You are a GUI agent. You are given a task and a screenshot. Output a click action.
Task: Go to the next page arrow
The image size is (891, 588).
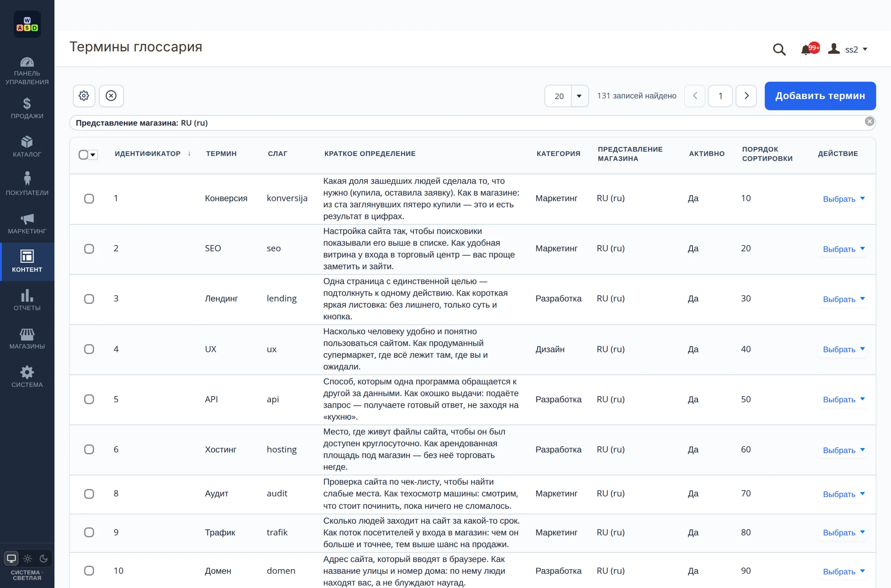[x=746, y=96]
